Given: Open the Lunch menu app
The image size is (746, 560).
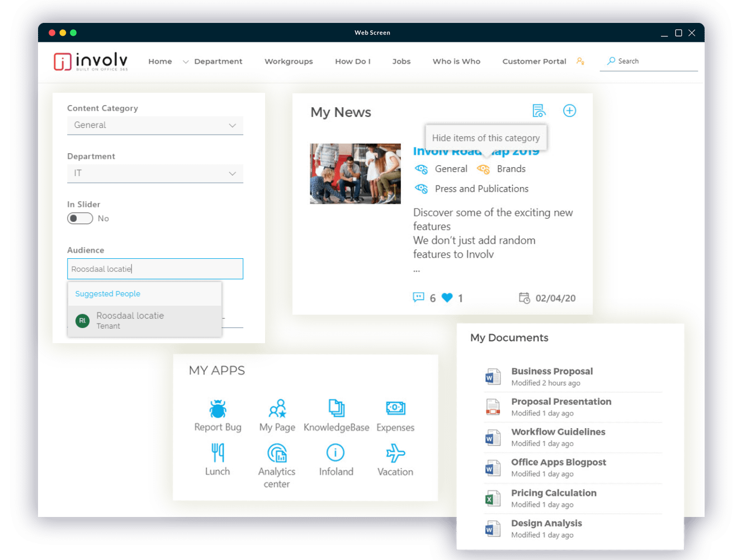Looking at the screenshot, I should click(x=218, y=453).
